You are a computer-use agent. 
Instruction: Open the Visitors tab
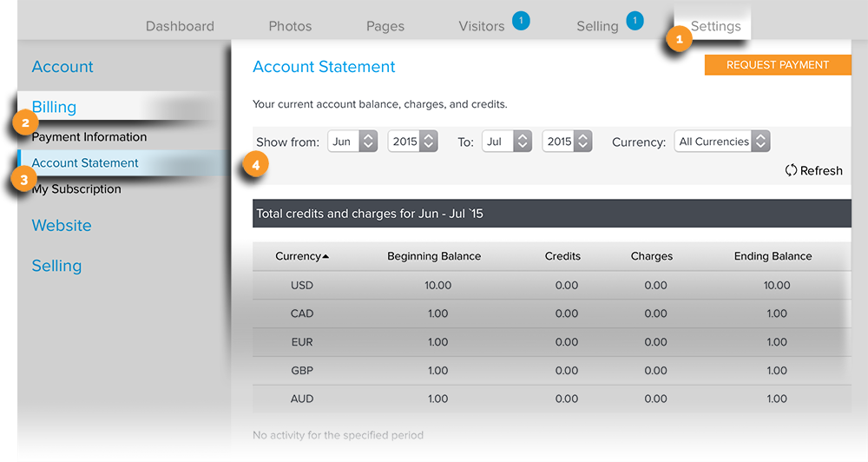tap(482, 26)
